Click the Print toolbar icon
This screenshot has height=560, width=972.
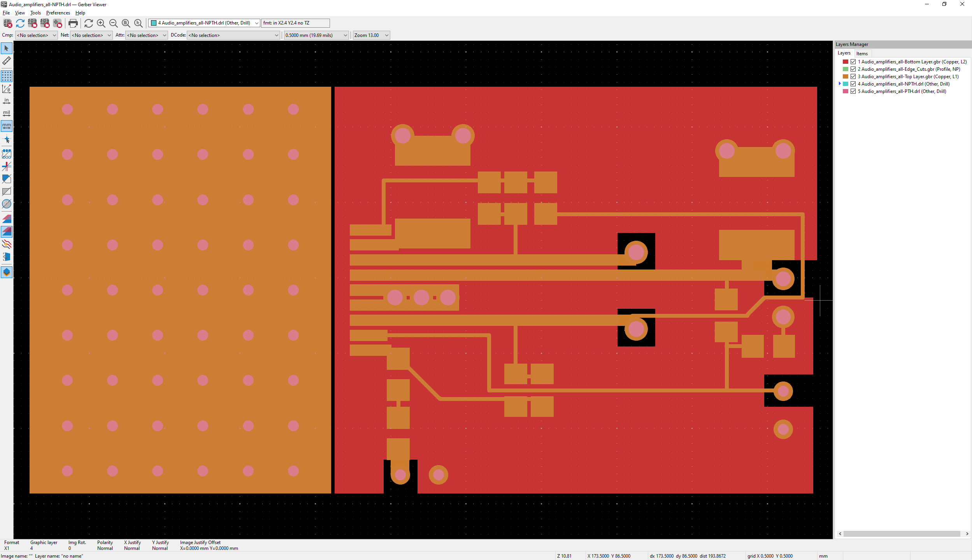coord(73,23)
